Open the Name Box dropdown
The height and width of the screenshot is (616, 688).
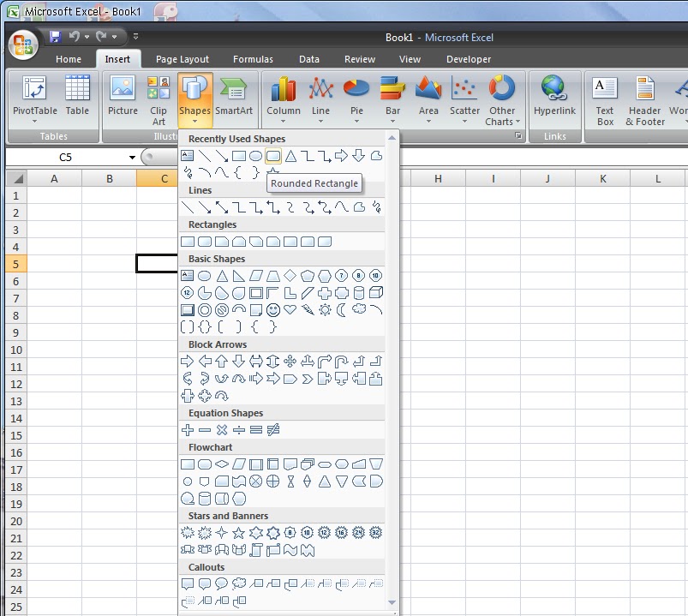pyautogui.click(x=133, y=158)
